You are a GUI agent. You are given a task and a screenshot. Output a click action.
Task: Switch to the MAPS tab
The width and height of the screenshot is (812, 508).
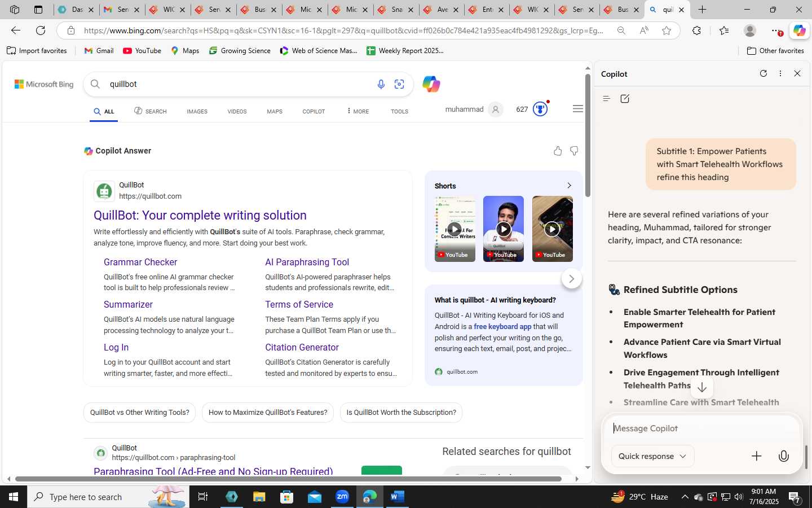tap(275, 111)
